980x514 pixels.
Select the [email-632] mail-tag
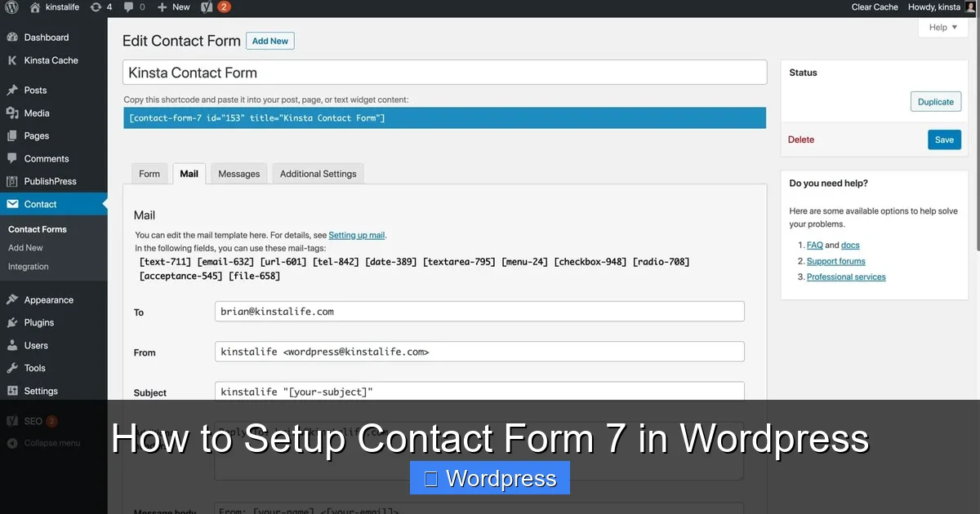pyautogui.click(x=226, y=262)
